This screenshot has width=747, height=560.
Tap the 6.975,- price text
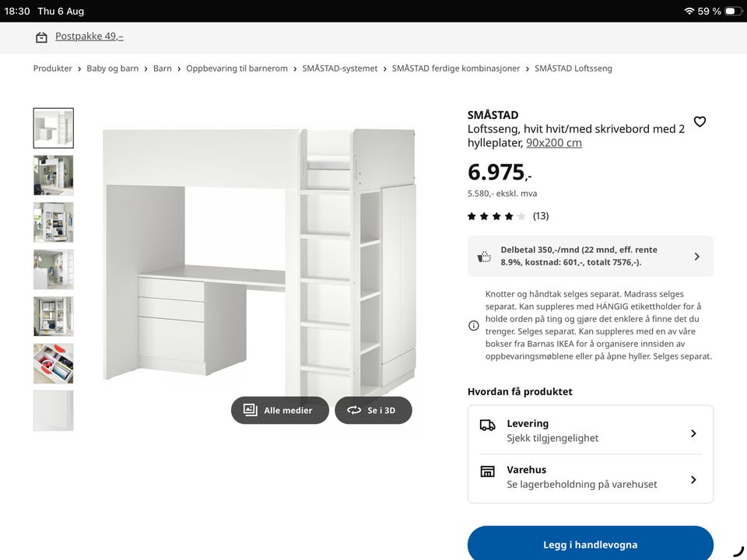coord(500,172)
